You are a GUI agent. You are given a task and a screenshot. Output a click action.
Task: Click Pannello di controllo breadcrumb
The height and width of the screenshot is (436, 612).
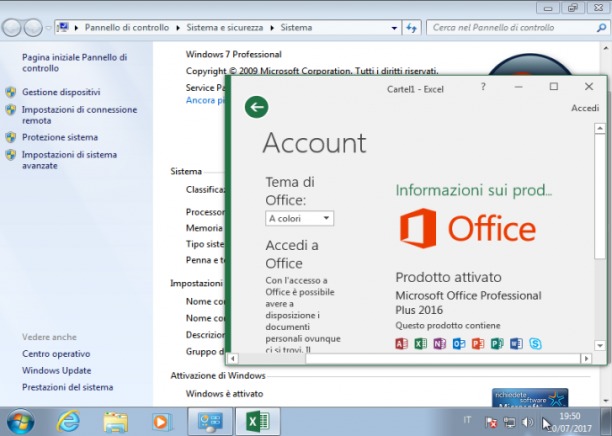tap(127, 28)
